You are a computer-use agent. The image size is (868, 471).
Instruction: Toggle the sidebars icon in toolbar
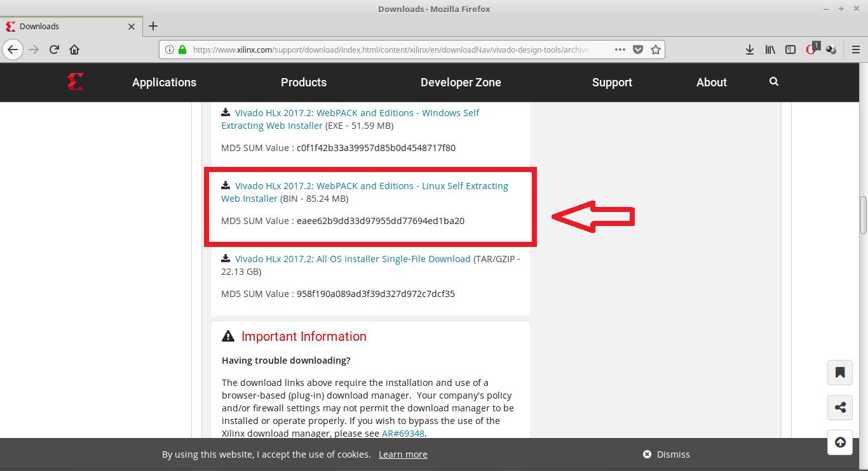point(790,50)
